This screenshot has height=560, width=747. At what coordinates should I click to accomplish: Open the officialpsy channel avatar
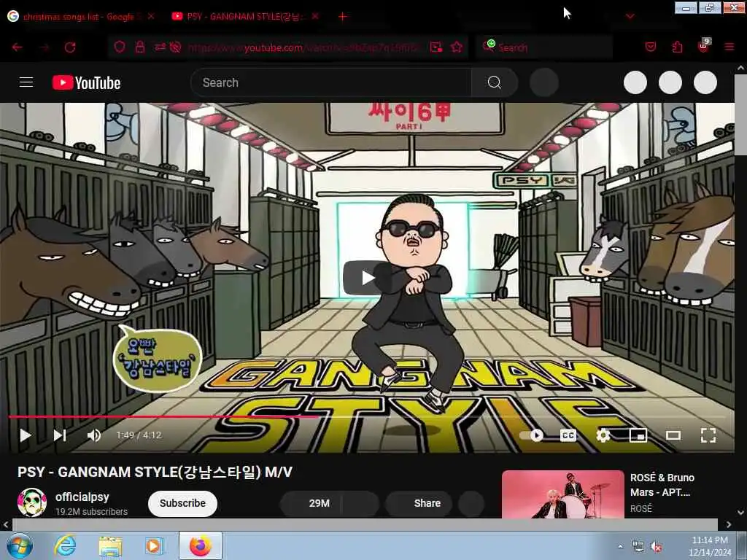32,503
